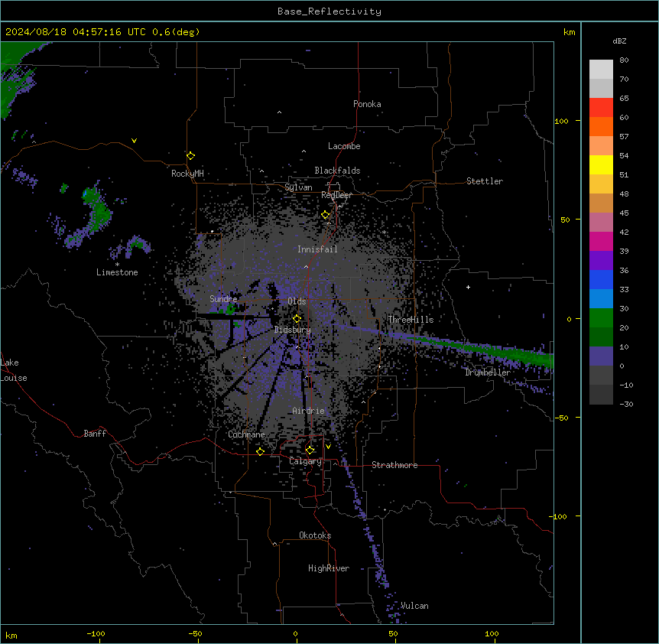Click the orange 60 dBZ legend swatch
Viewport: 659px width, 644px height.
tap(601, 126)
